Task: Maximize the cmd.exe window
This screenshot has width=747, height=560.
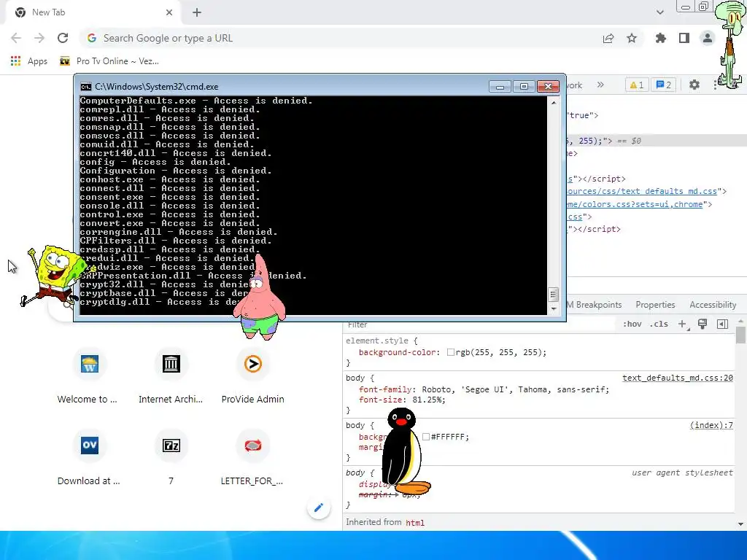Action: click(524, 86)
